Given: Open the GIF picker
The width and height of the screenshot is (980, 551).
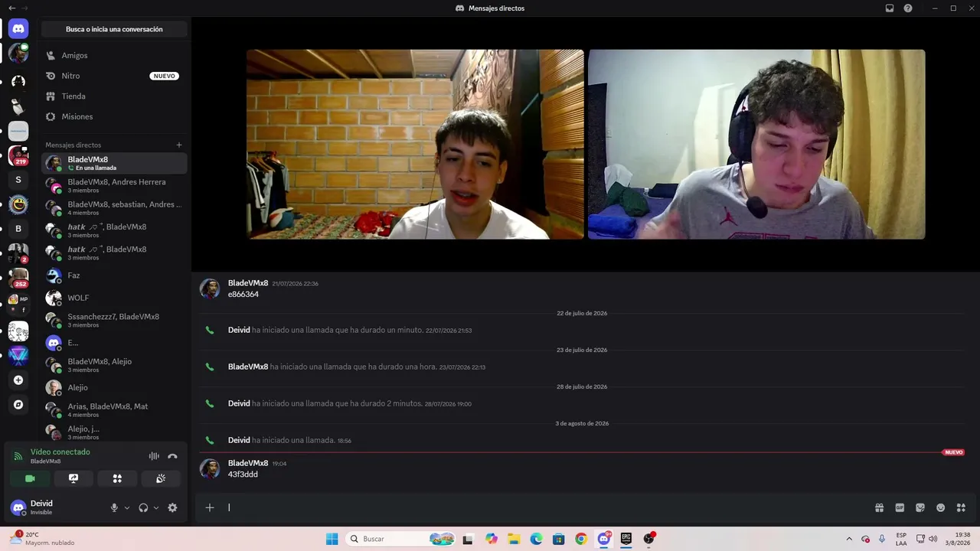Looking at the screenshot, I should 900,507.
